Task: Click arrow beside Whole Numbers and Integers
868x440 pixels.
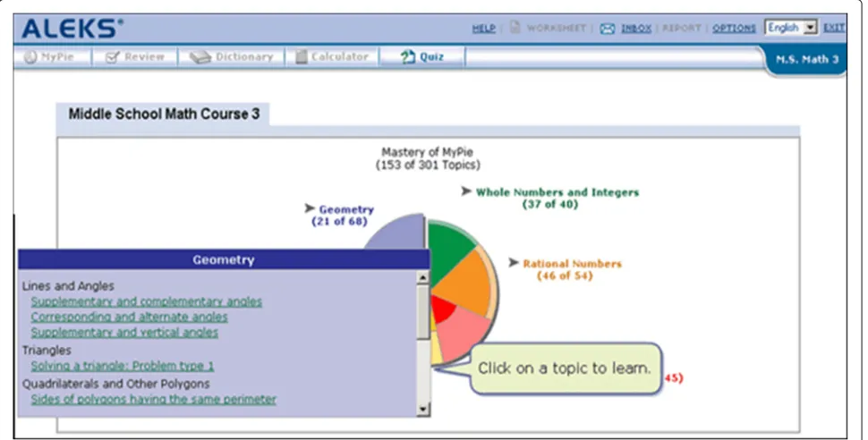Action: coord(466,191)
